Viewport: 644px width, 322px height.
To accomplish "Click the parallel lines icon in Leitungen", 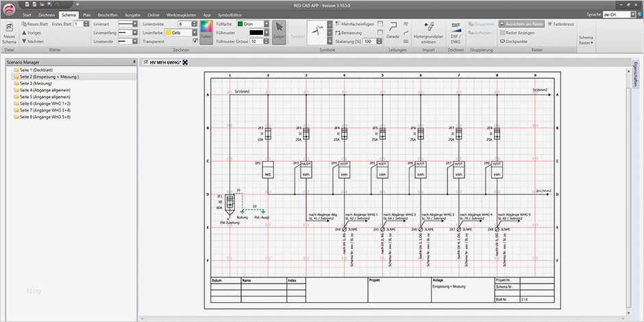I will pos(406,41).
